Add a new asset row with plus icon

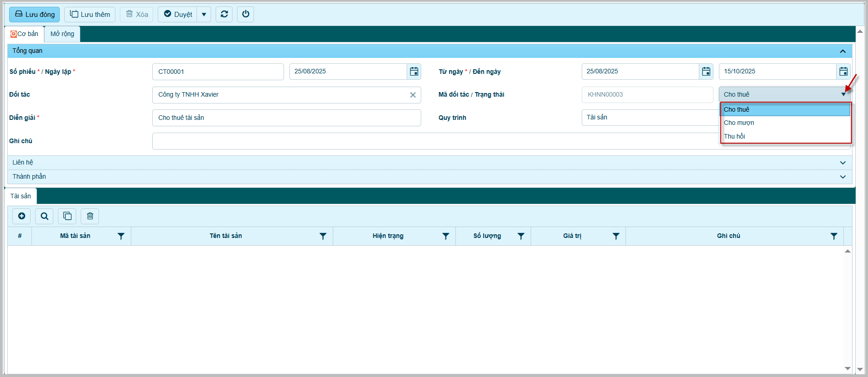21,216
